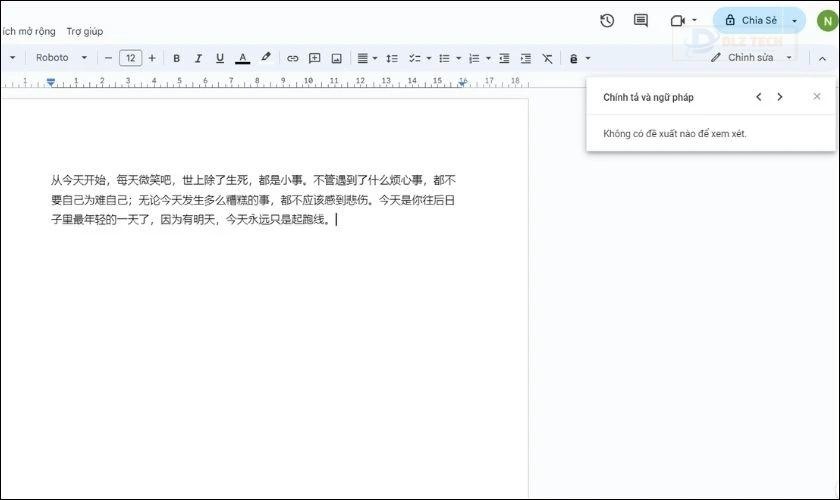Viewport: 840px width, 500px height.
Task: Increase indent of the paragraph
Action: pyautogui.click(x=525, y=58)
